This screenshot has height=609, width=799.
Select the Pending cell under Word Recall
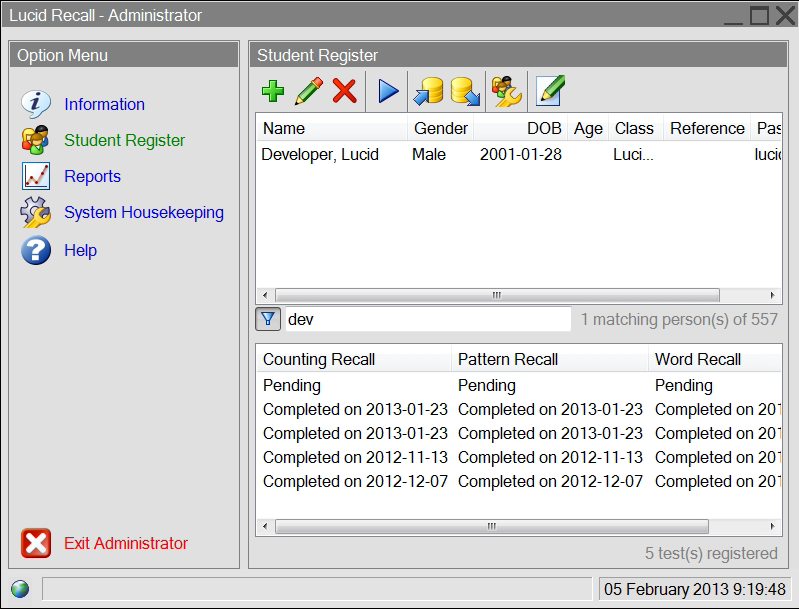pyautogui.click(x=683, y=385)
